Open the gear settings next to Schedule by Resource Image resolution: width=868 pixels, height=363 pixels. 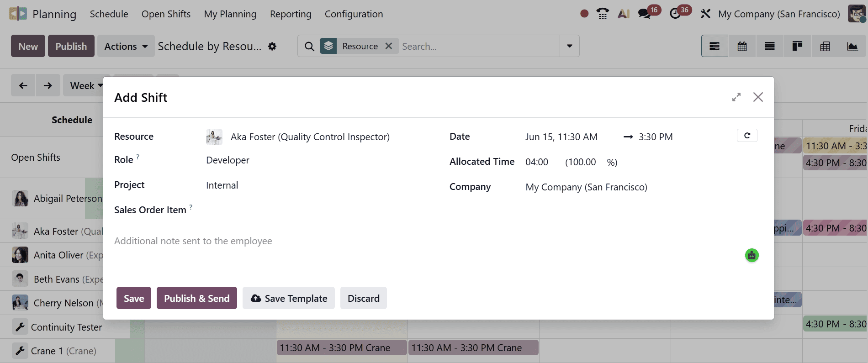point(272,46)
